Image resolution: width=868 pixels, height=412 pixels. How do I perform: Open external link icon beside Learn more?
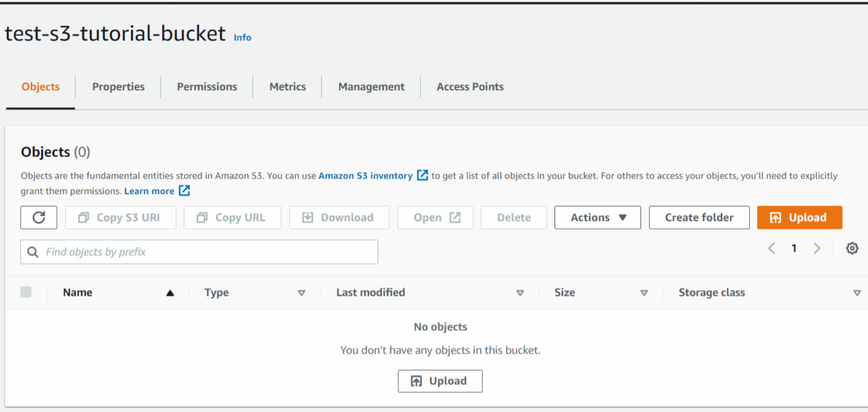click(x=184, y=191)
